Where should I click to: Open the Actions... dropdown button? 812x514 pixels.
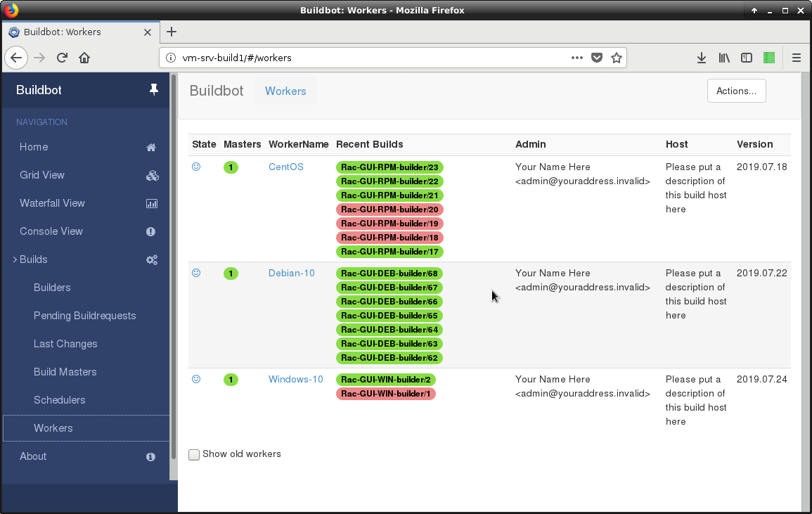point(736,91)
